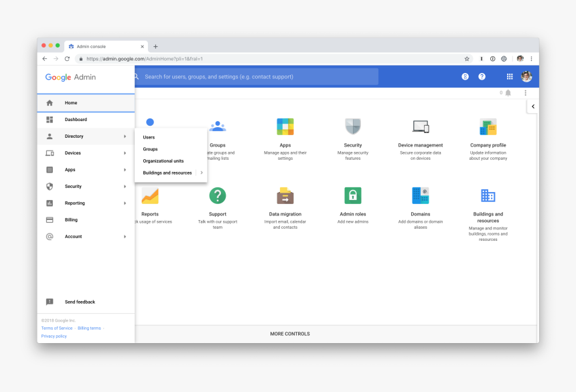Click Send feedback text
576x392 pixels.
[x=80, y=302]
